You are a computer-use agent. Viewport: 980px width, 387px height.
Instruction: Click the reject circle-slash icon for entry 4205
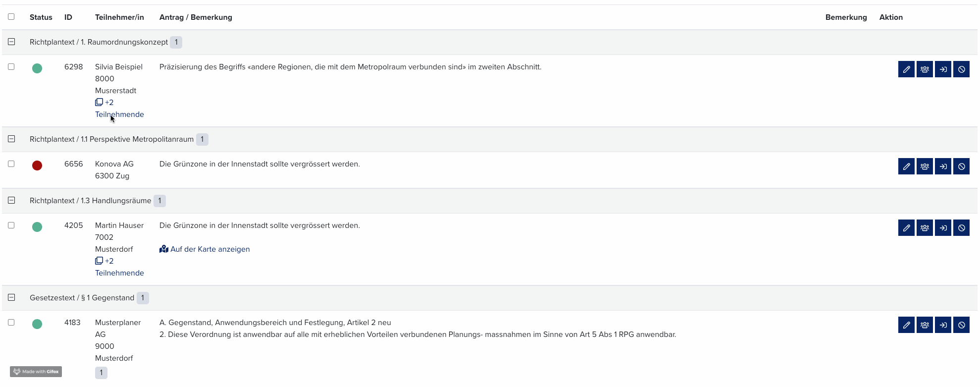[x=961, y=228]
